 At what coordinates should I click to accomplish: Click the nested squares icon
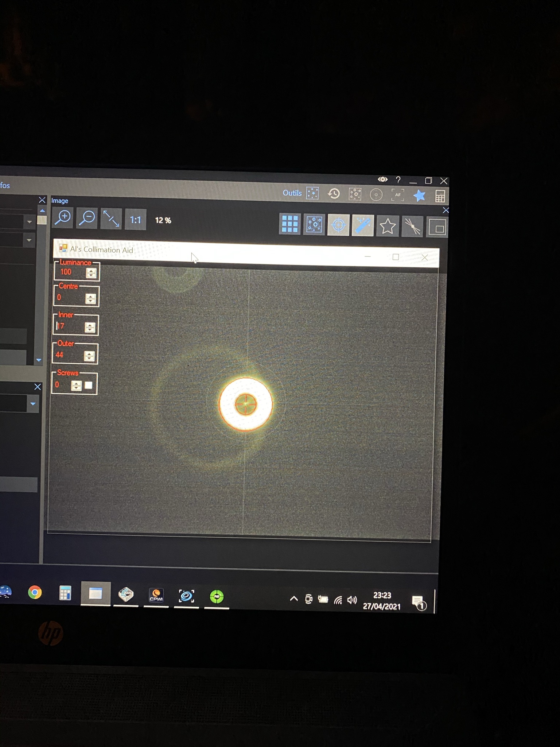(x=437, y=228)
